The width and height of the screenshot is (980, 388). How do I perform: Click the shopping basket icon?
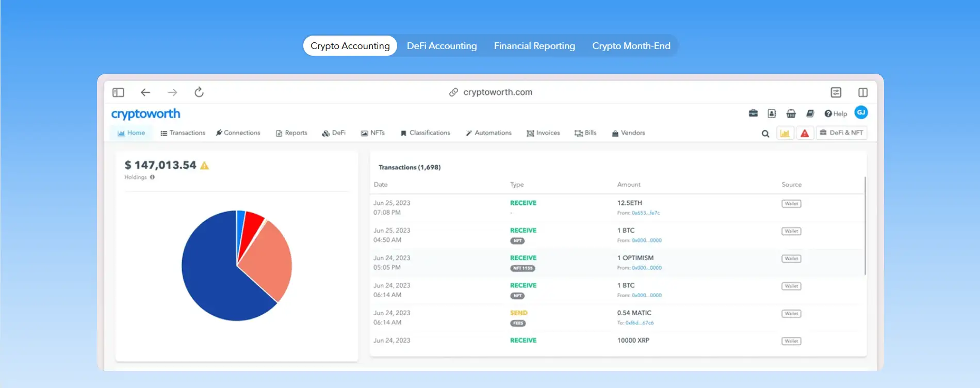point(791,114)
